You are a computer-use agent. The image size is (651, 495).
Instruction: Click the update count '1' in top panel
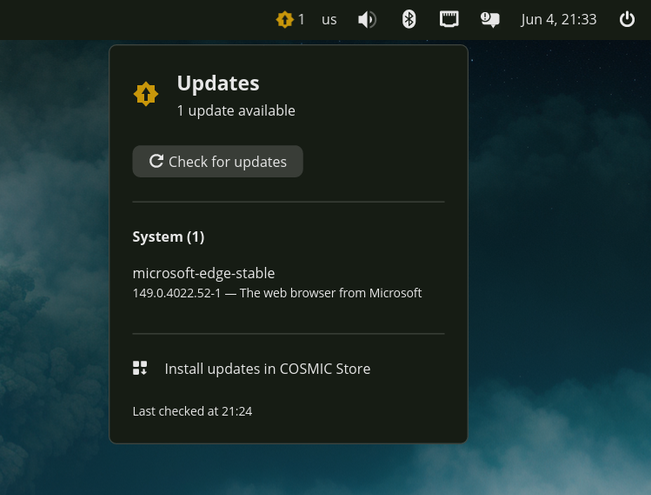pos(301,20)
